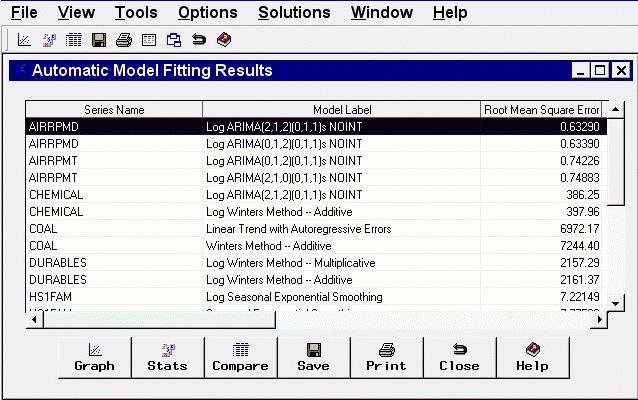Click the Series Name column header
Image resolution: width=638 pixels, height=400 pixels.
[x=114, y=109]
